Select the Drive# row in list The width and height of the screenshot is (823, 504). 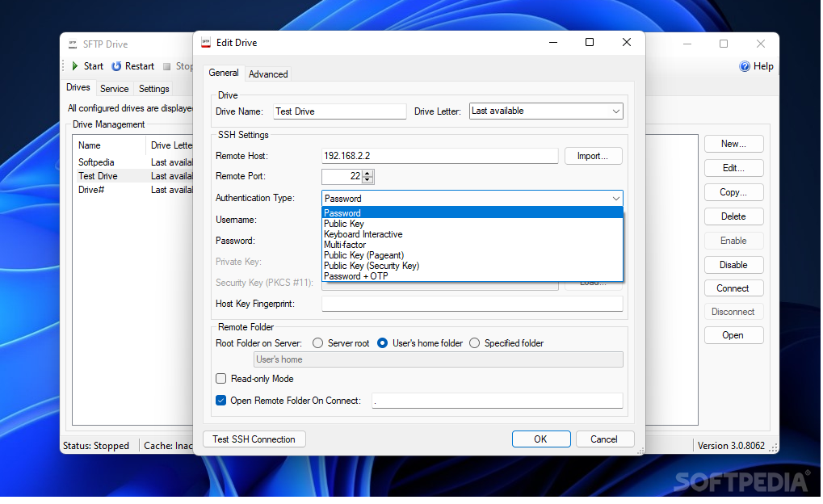tap(133, 190)
